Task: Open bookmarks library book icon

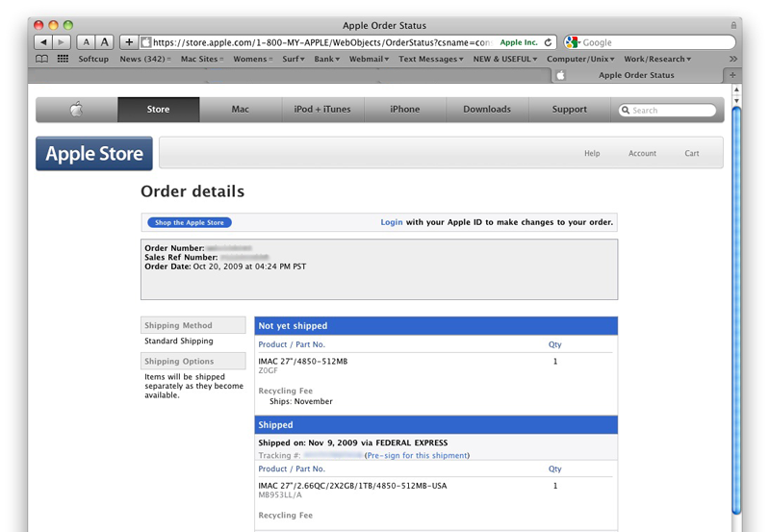Action: point(41,59)
